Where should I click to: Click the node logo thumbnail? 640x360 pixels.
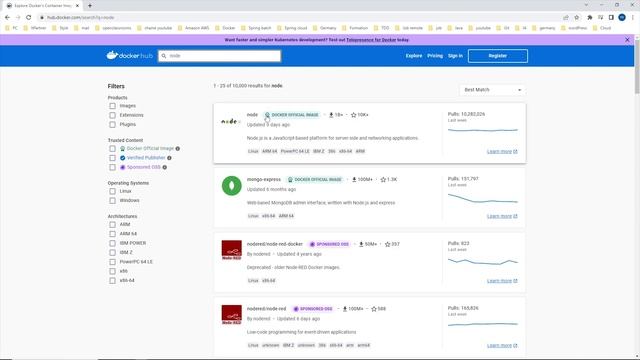coord(231,121)
